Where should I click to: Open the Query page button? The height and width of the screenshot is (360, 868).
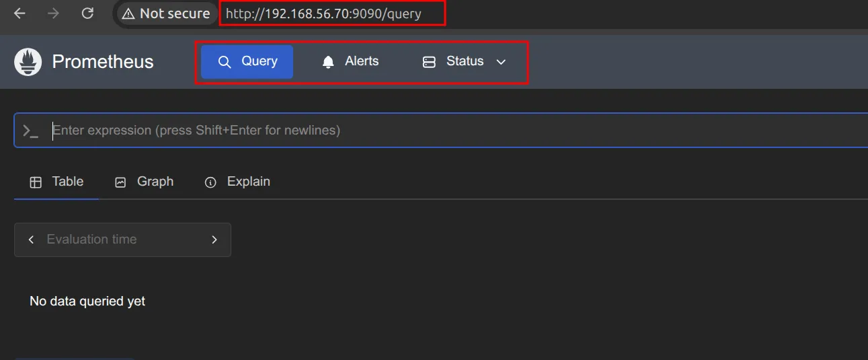coord(247,62)
